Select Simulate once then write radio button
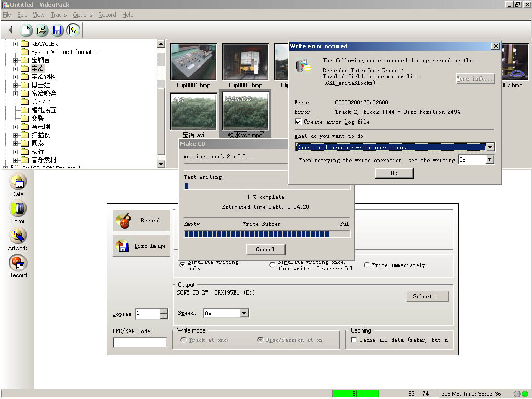Viewport: 532px width, 399px height. [x=272, y=265]
